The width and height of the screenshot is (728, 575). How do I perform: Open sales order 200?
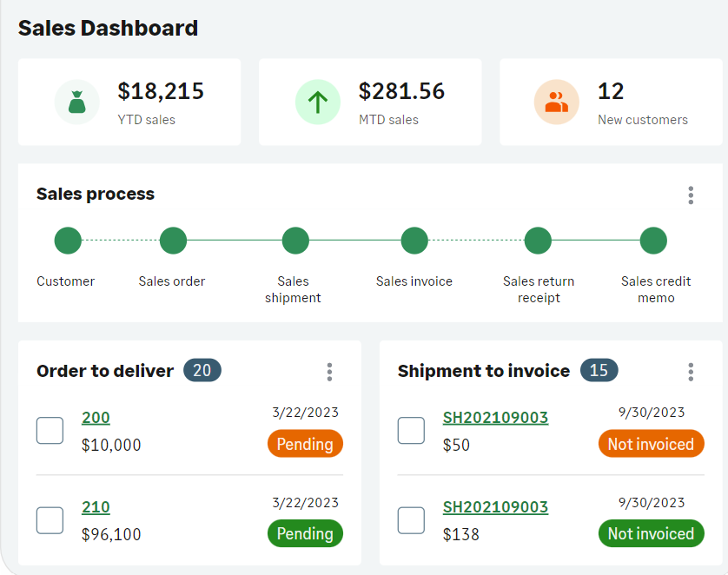click(96, 418)
